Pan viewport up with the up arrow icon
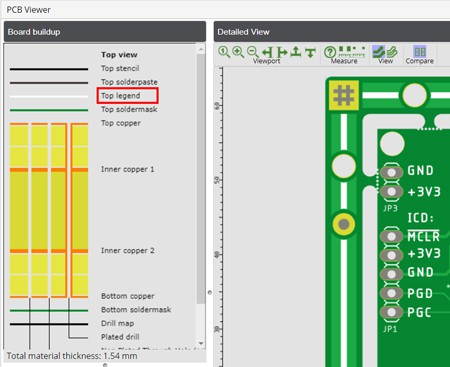This screenshot has width=450, height=367. (296, 52)
